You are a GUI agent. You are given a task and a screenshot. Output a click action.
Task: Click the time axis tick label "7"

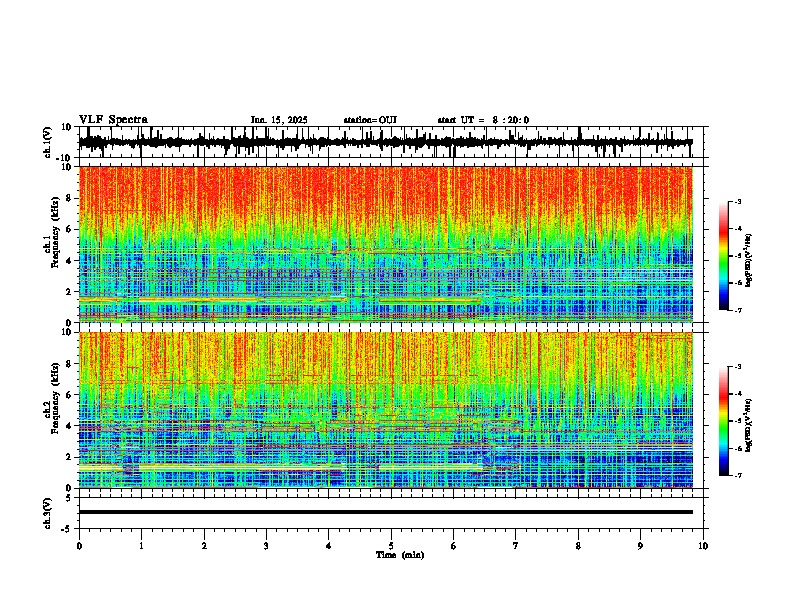516,546
